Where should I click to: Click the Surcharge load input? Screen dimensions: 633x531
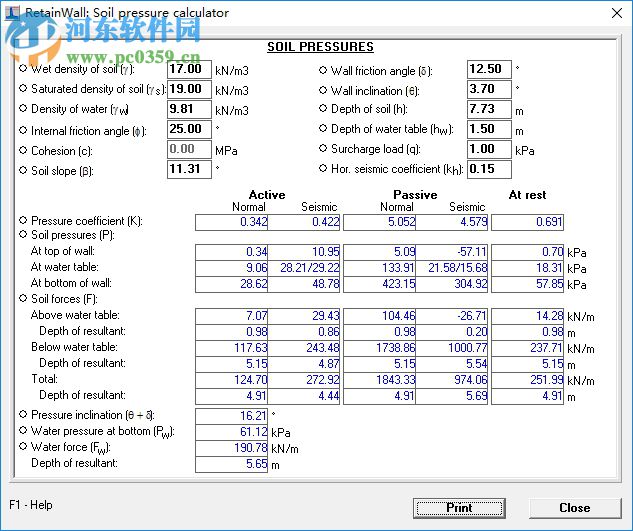[x=489, y=149]
